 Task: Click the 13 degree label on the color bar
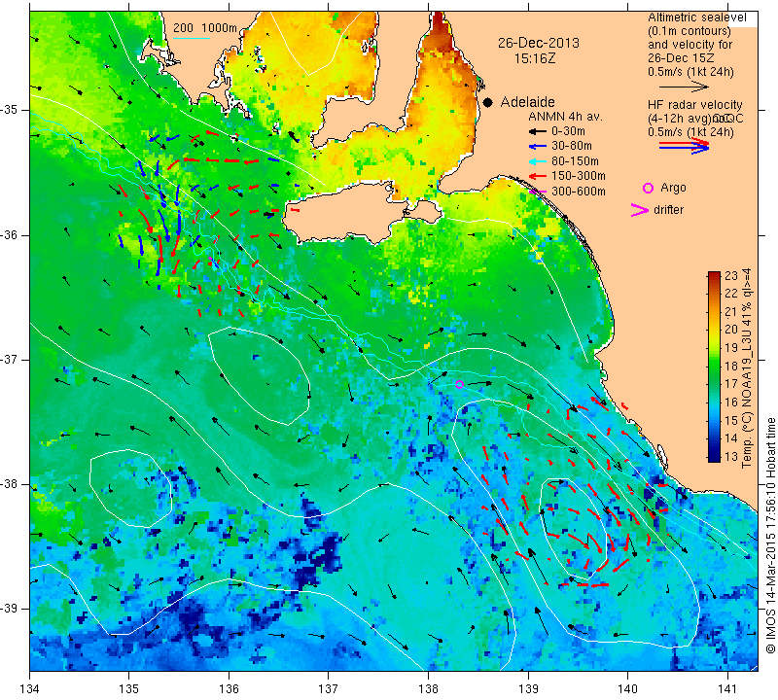tap(731, 456)
